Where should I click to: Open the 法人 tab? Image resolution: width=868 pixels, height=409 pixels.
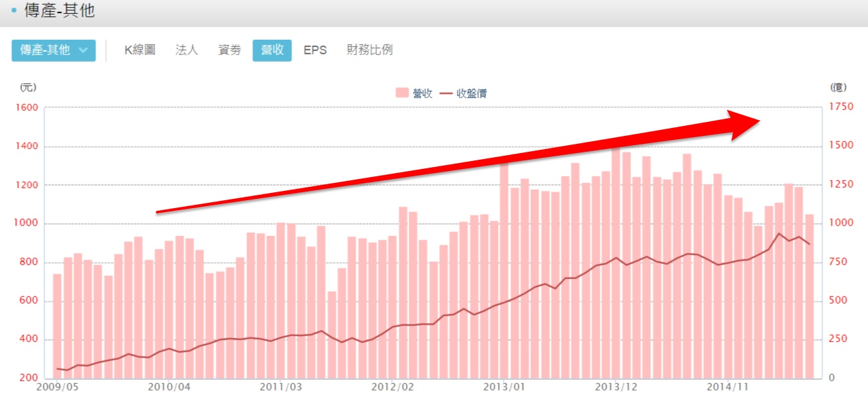(x=187, y=50)
